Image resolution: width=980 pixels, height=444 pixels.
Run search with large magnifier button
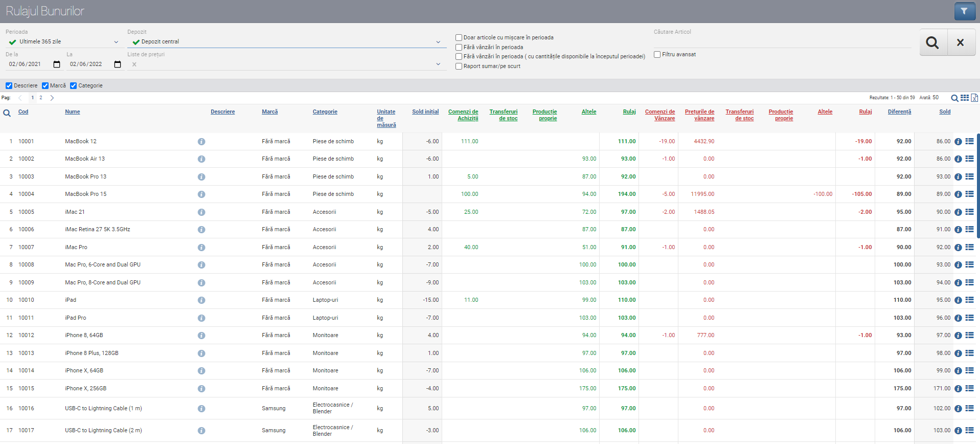[933, 42]
